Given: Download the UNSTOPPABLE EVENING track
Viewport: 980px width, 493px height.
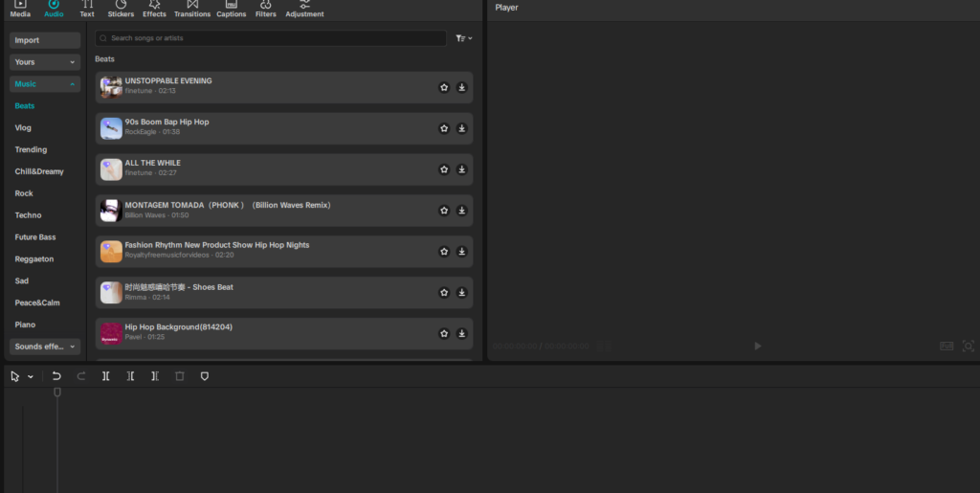Looking at the screenshot, I should click(461, 87).
